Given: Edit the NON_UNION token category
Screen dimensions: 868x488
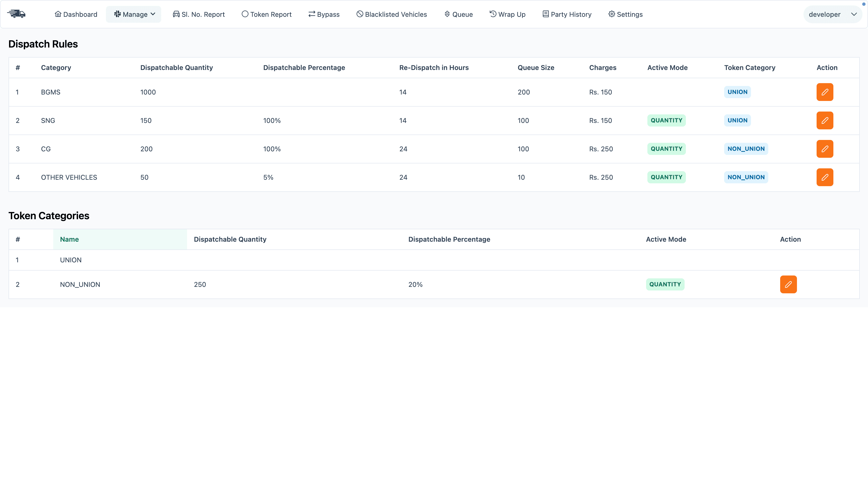Looking at the screenshot, I should (788, 284).
